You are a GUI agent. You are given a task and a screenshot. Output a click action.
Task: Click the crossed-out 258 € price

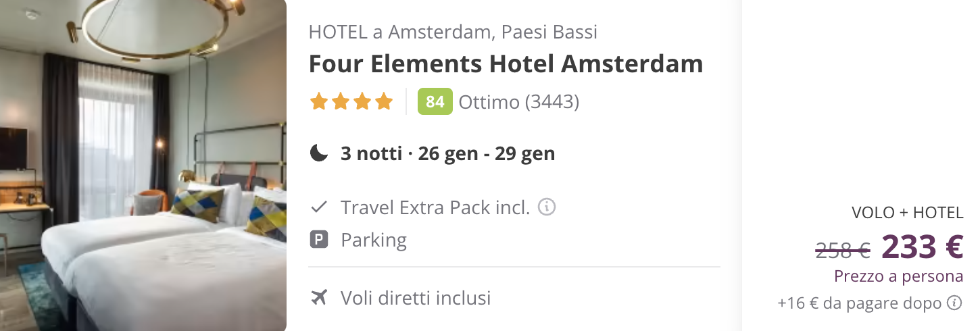coord(843,250)
